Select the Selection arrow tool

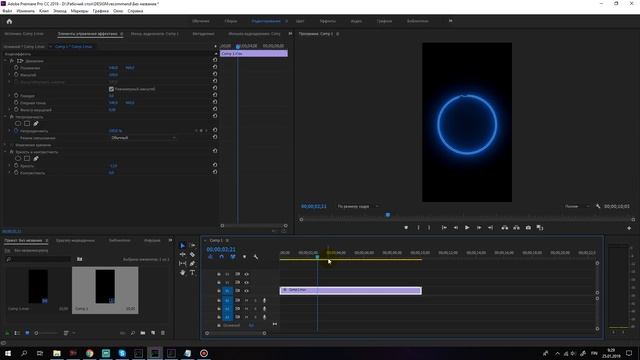coord(182,245)
